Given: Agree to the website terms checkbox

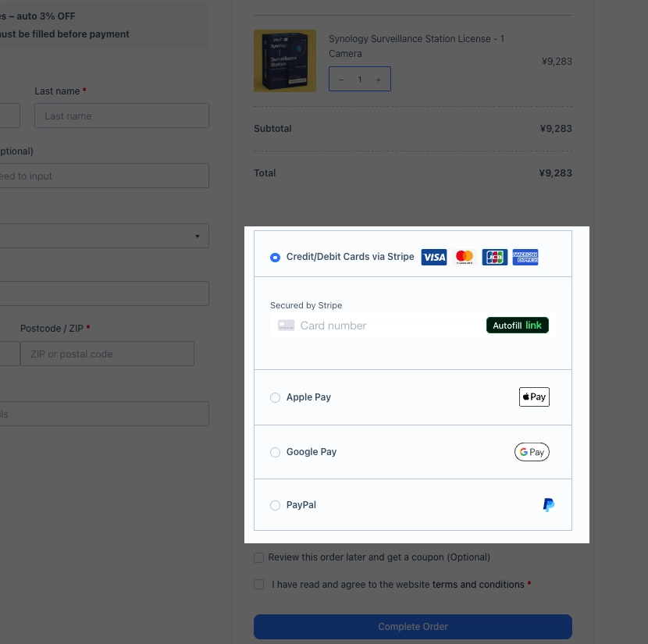Looking at the screenshot, I should click(259, 584).
